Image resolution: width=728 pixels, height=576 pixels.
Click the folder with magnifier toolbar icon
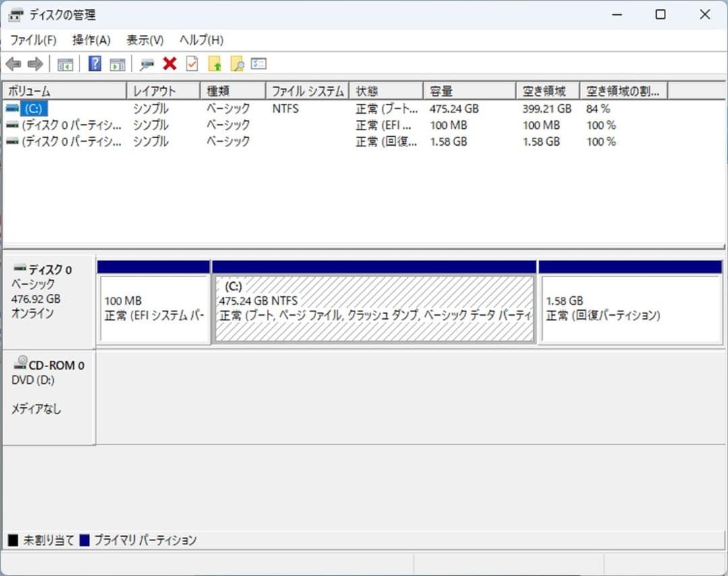click(237, 63)
